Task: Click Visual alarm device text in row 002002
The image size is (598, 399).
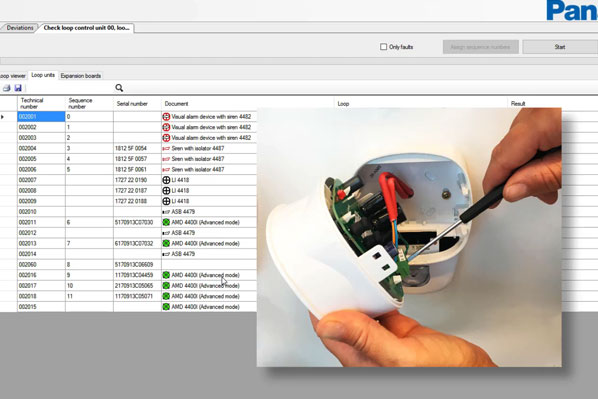Action: tap(211, 127)
